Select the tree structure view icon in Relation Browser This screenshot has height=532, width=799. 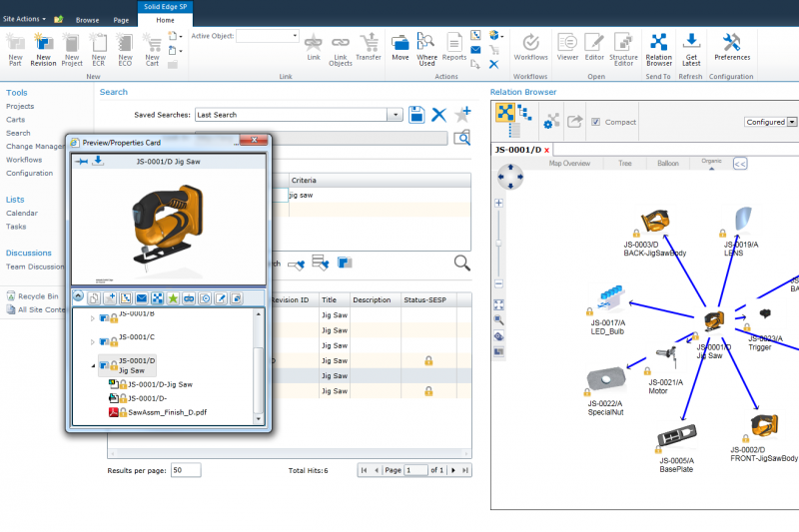(524, 112)
